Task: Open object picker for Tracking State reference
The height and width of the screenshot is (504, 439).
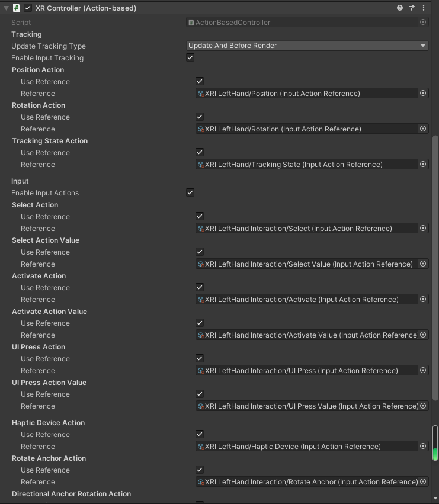Action: [x=423, y=164]
